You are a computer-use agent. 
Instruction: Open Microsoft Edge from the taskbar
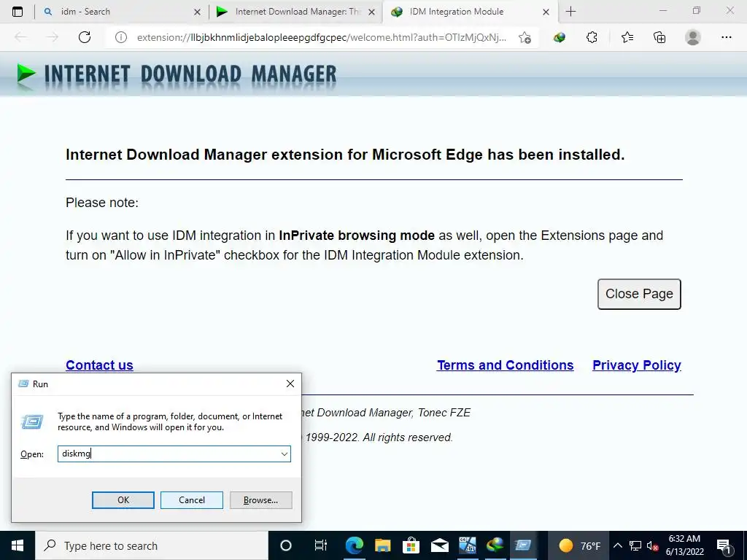pos(354,545)
